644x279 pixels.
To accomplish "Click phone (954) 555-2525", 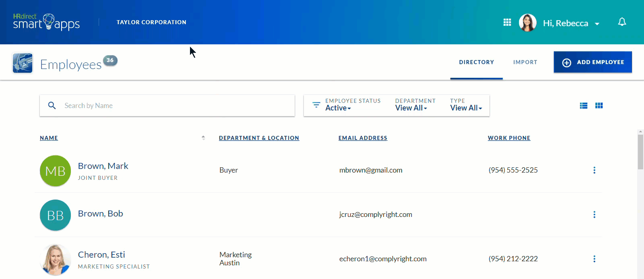I will (x=513, y=170).
